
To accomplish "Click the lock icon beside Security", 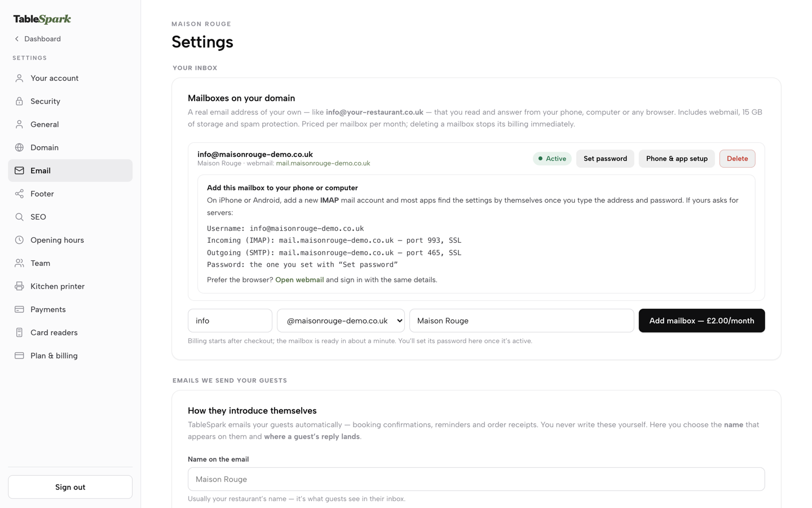I will tap(19, 101).
